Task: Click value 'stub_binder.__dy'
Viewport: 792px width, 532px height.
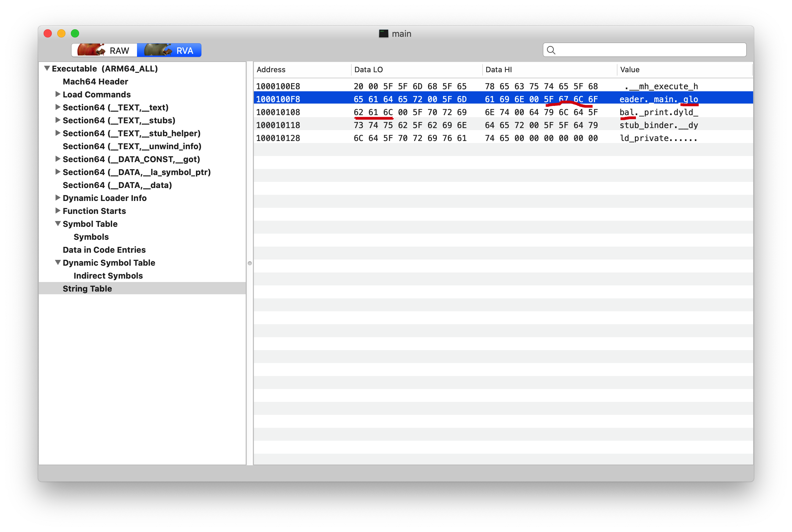Action: (x=659, y=125)
